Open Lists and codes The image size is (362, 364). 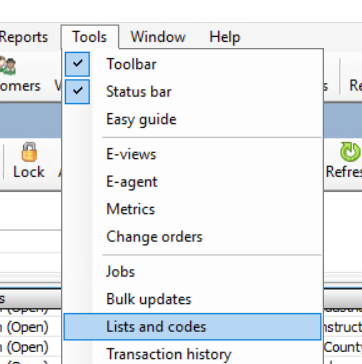[x=192, y=327]
